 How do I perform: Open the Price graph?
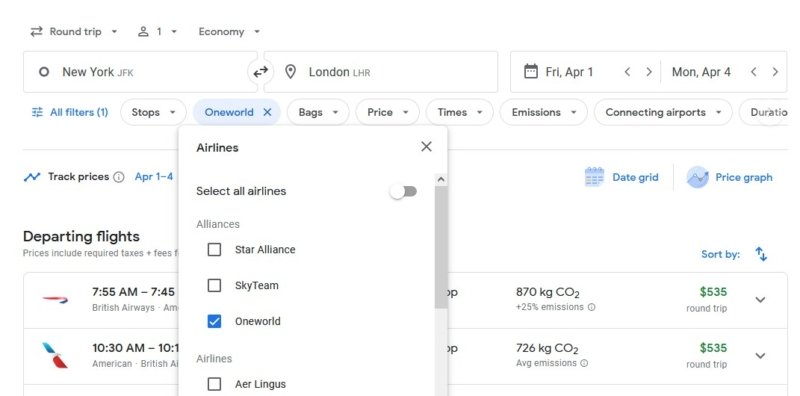click(x=729, y=177)
